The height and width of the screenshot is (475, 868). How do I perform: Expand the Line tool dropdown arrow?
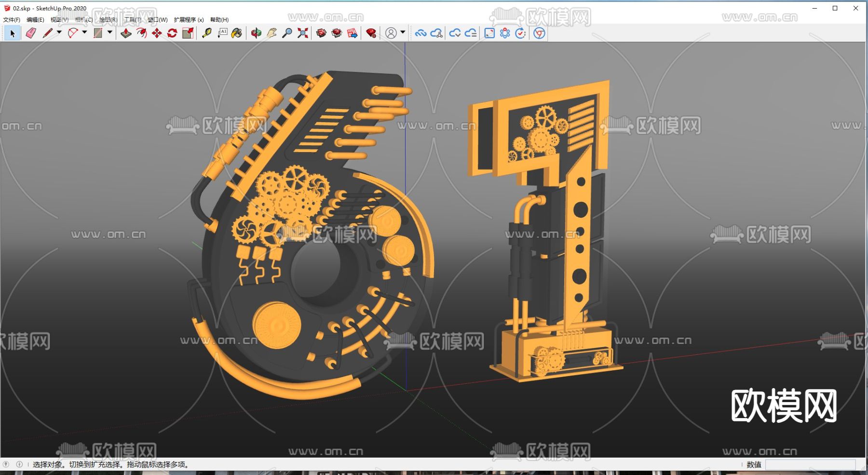click(59, 32)
